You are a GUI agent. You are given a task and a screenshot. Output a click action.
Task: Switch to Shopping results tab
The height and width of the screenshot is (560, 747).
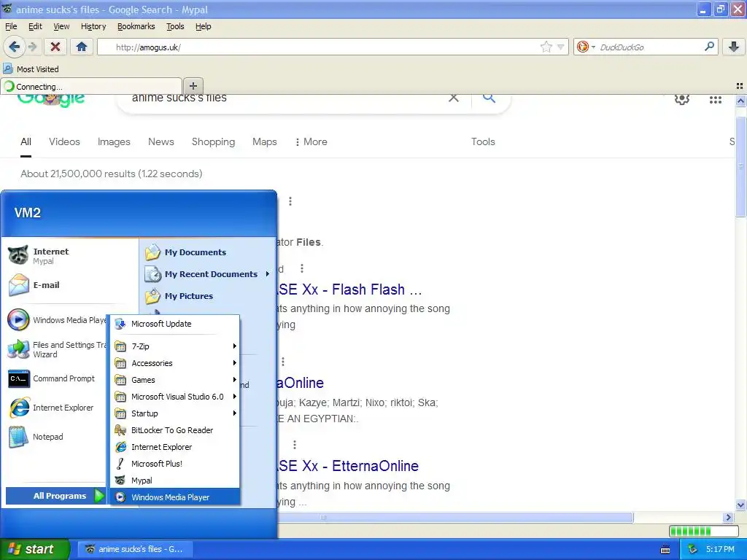tap(213, 141)
